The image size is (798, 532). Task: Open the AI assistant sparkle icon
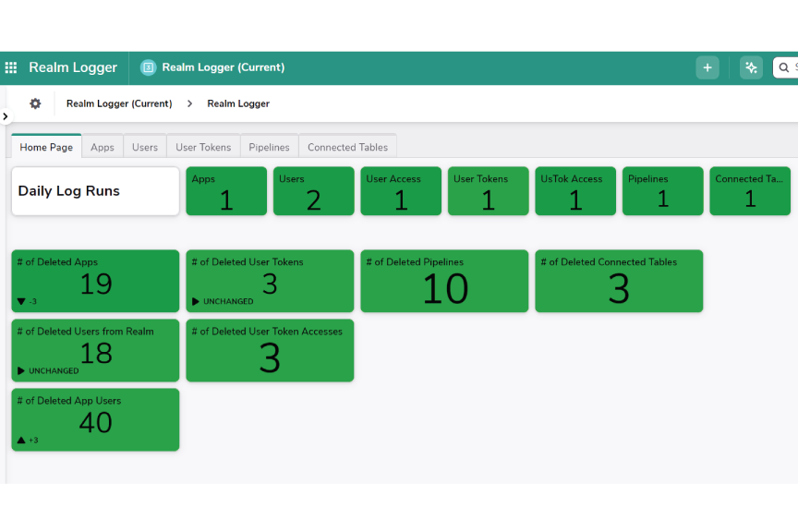pyautogui.click(x=751, y=67)
